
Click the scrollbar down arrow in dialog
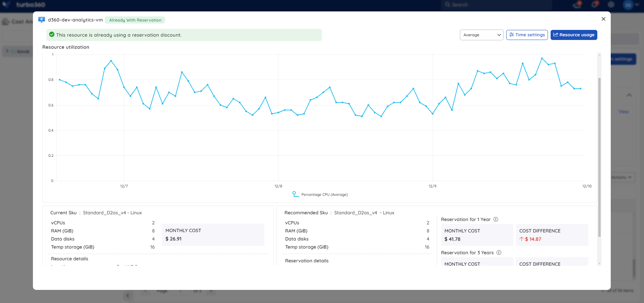[x=599, y=264]
